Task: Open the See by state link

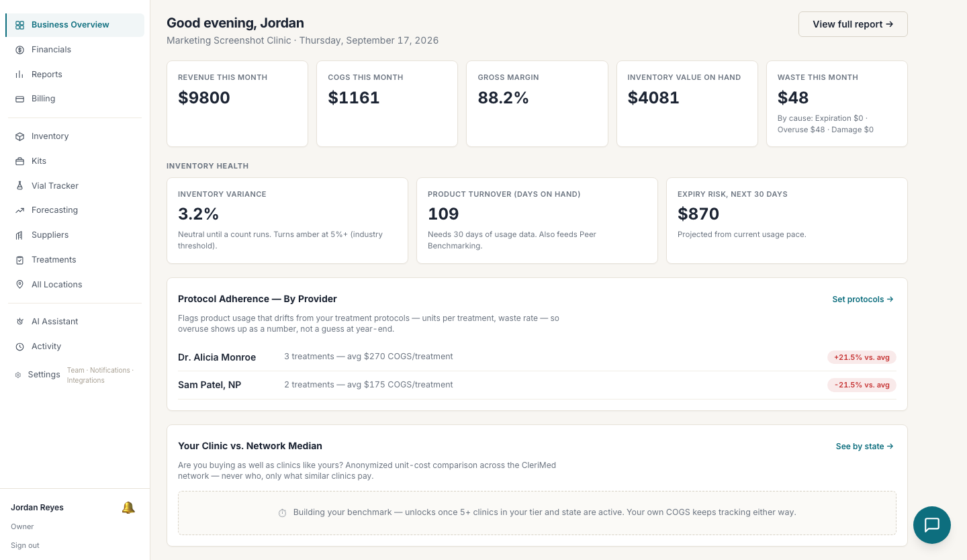Action: click(x=865, y=447)
